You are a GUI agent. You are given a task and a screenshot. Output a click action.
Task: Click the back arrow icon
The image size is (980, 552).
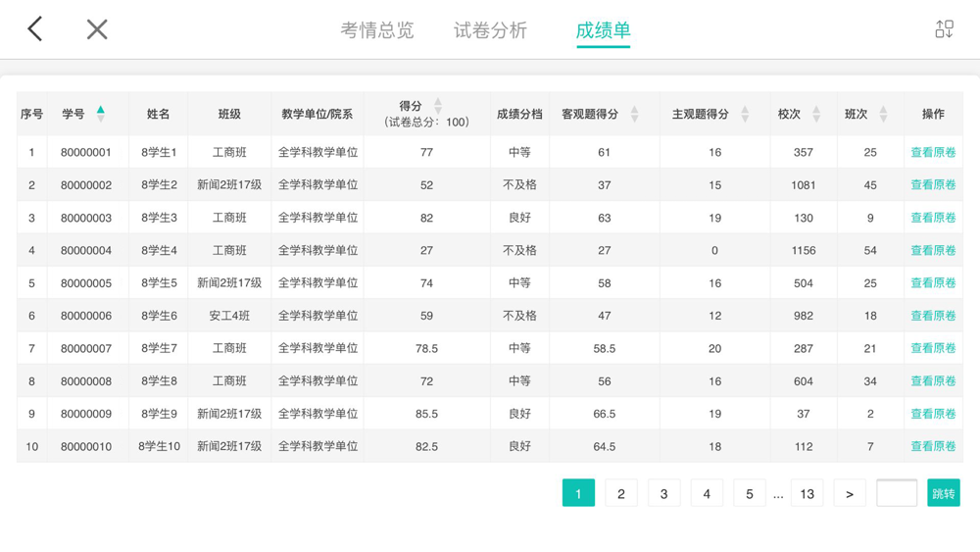point(35,29)
